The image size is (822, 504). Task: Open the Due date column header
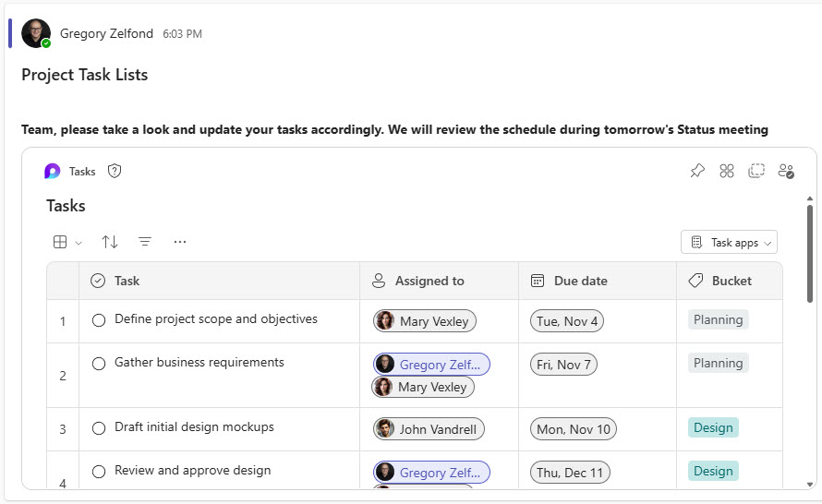pyautogui.click(x=580, y=281)
